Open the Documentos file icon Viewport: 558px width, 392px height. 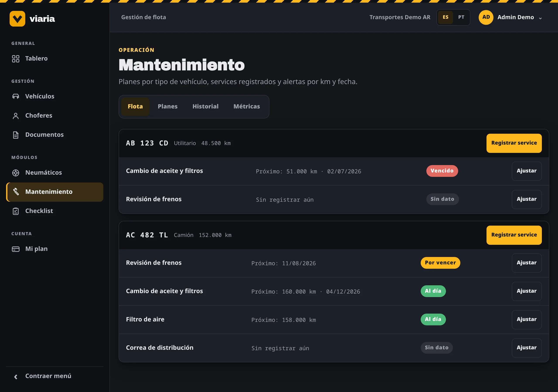coord(15,135)
